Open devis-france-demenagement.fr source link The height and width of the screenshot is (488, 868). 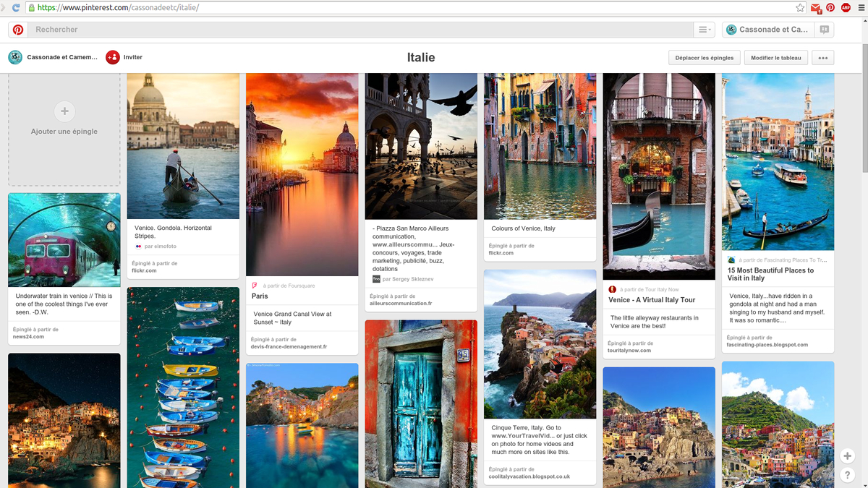tap(289, 347)
